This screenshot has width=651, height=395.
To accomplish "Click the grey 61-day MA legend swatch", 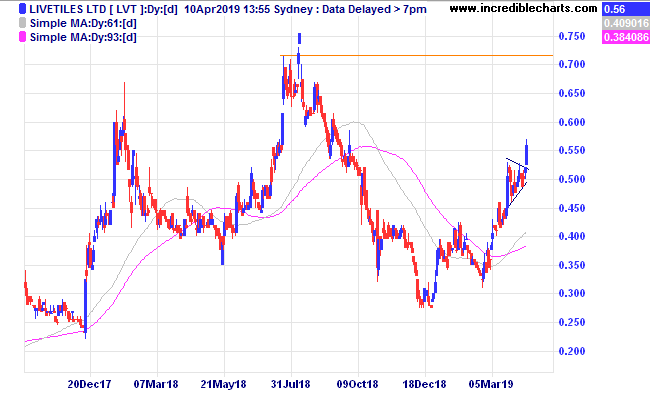I will coord(22,23).
